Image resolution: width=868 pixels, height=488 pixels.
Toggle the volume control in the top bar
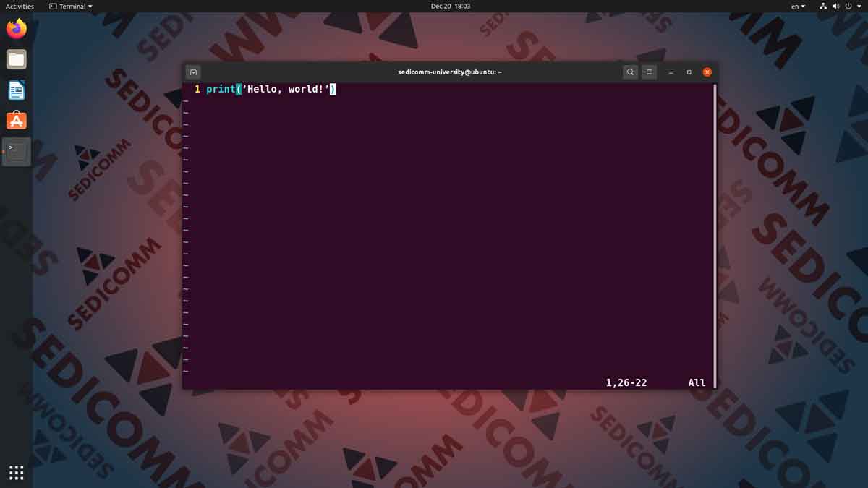click(836, 6)
